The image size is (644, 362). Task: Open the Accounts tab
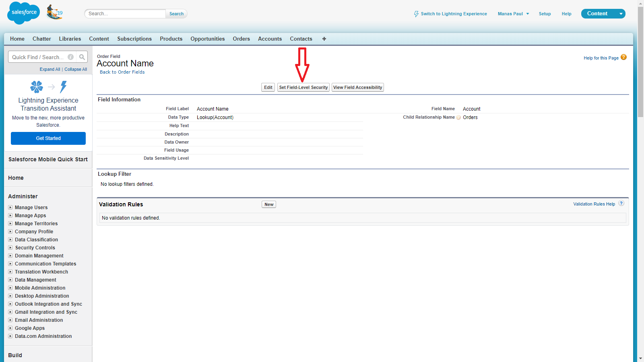coord(270,39)
